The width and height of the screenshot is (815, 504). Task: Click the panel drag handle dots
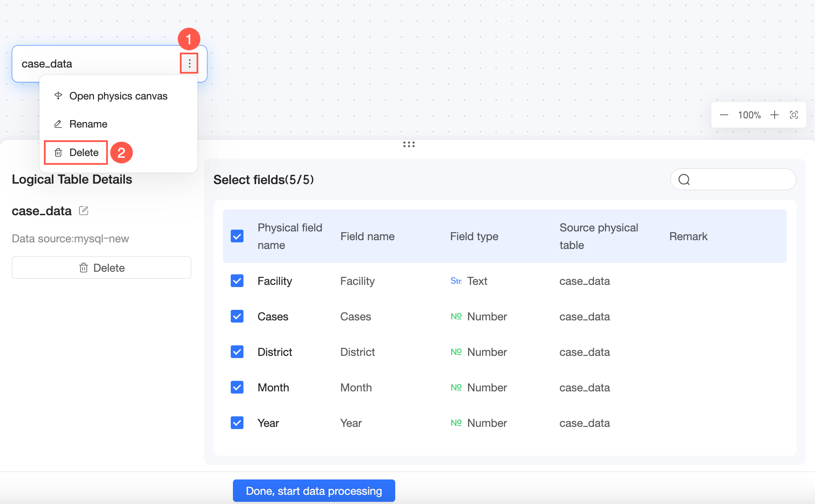tap(409, 144)
